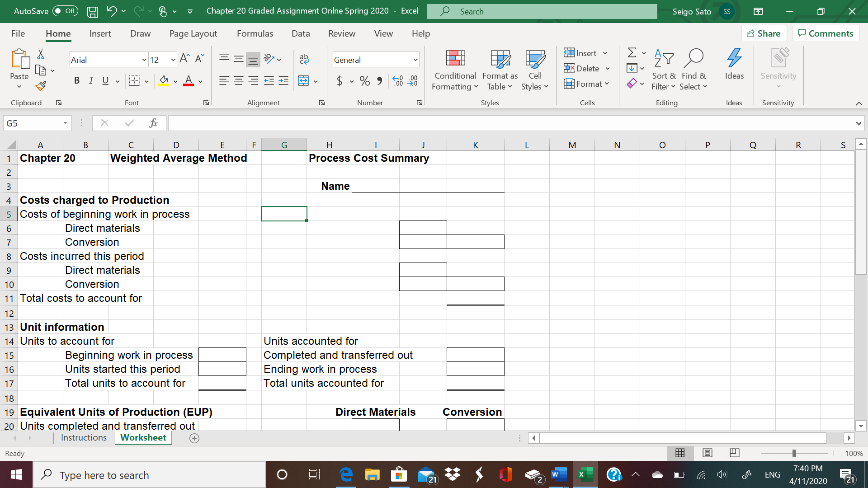The height and width of the screenshot is (488, 868).
Task: Apply italic formatting
Action: (x=91, y=80)
